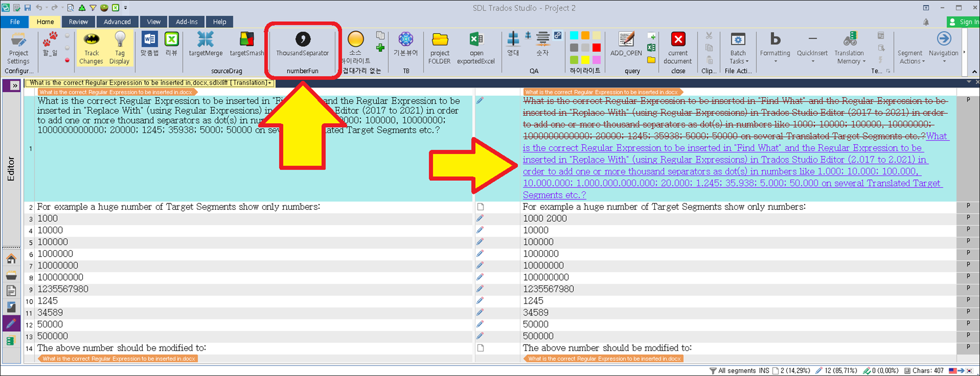The height and width of the screenshot is (376, 980).
Task: Pick the yellow highlight color swatch
Action: point(585,59)
